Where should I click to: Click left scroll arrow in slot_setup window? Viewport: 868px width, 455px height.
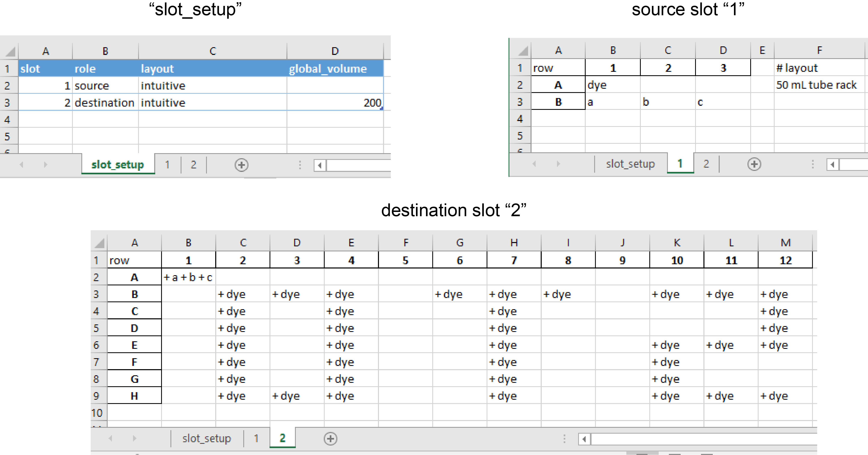click(320, 165)
